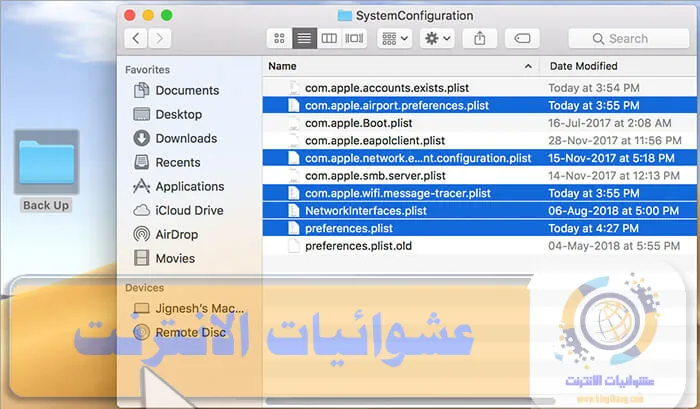Click the Edit Tags toolbar button
Viewport: 700px width, 409px height.
click(x=522, y=38)
